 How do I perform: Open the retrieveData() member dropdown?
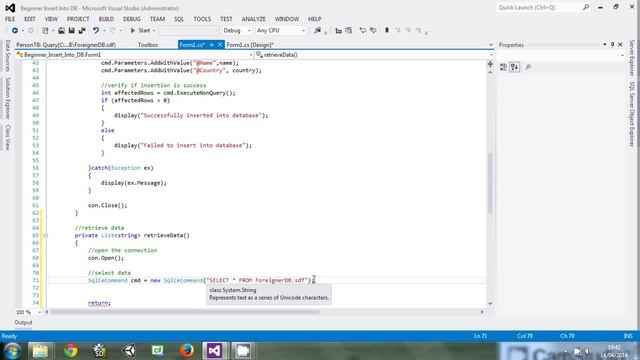click(x=374, y=55)
